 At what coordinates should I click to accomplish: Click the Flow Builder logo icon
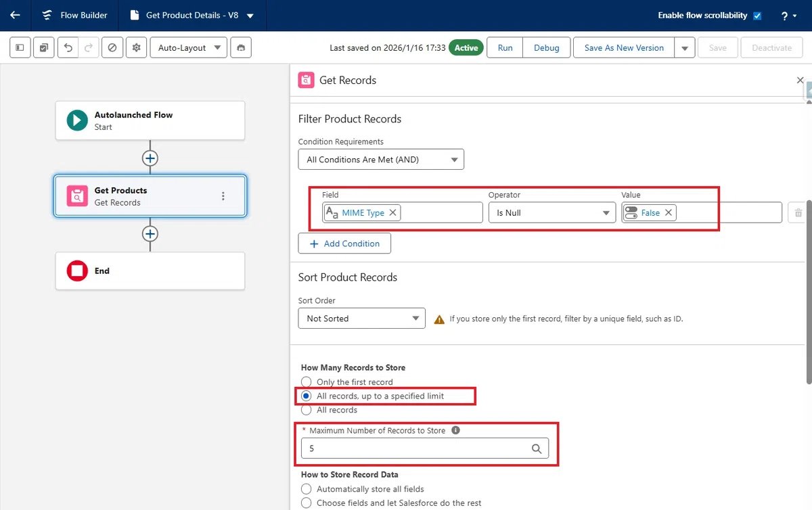tap(47, 15)
